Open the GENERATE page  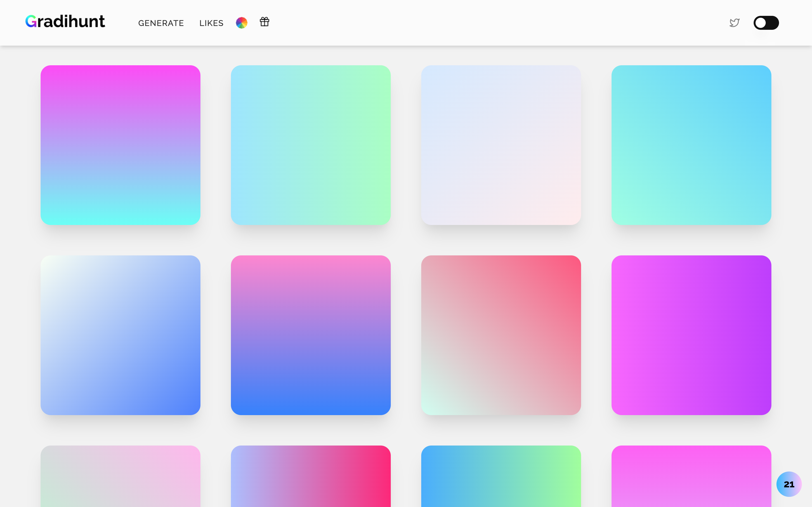coord(161,23)
